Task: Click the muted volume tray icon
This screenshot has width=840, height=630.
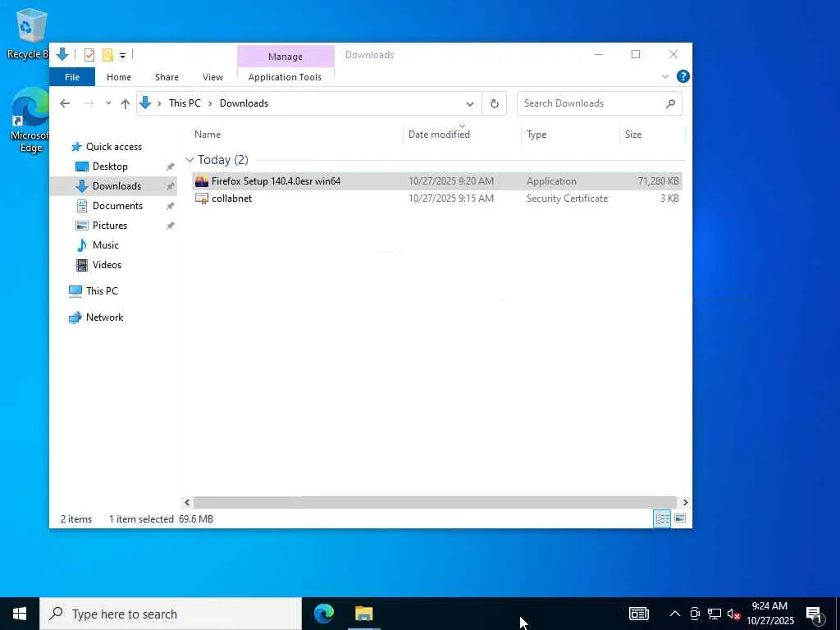Action: tap(733, 614)
